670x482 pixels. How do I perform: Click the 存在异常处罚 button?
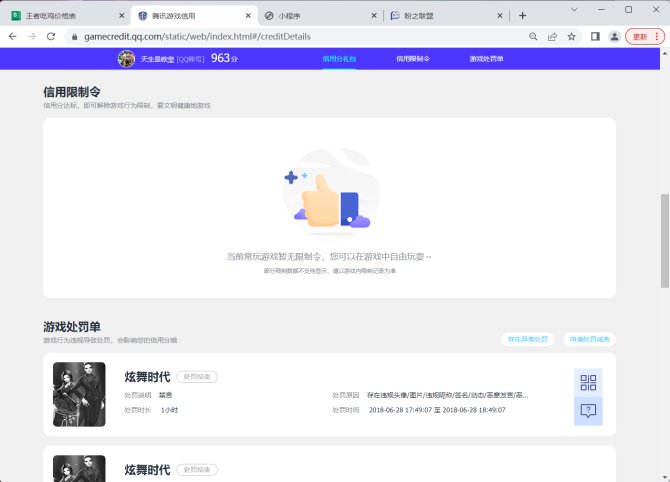(528, 339)
